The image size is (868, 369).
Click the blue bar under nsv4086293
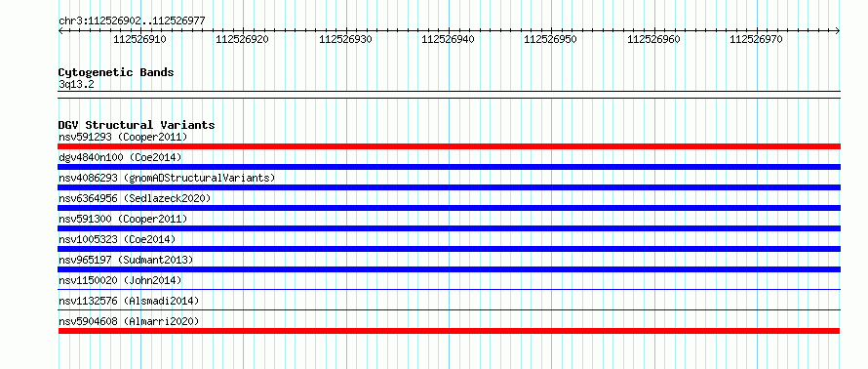(449, 187)
